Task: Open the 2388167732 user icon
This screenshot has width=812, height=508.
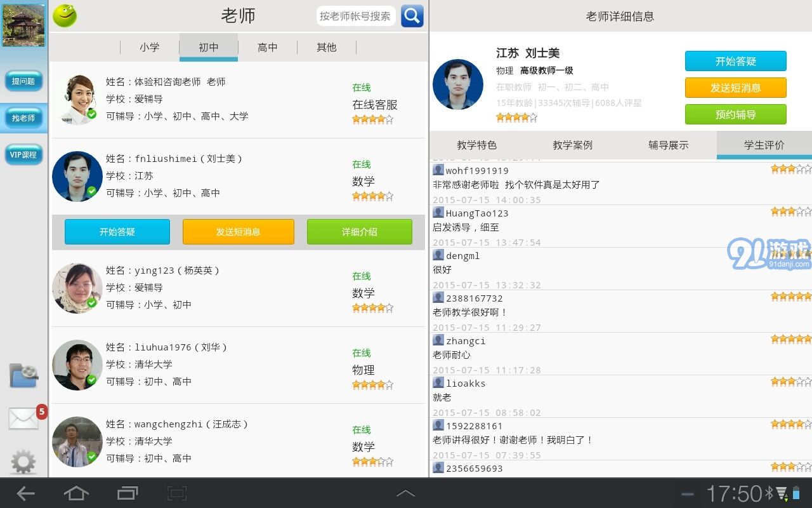Action: point(438,297)
